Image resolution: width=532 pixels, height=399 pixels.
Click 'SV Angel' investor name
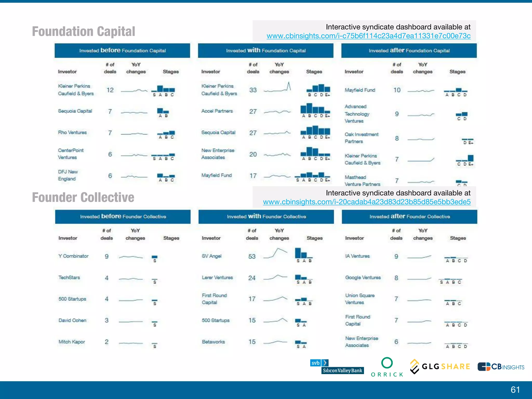point(212,256)
